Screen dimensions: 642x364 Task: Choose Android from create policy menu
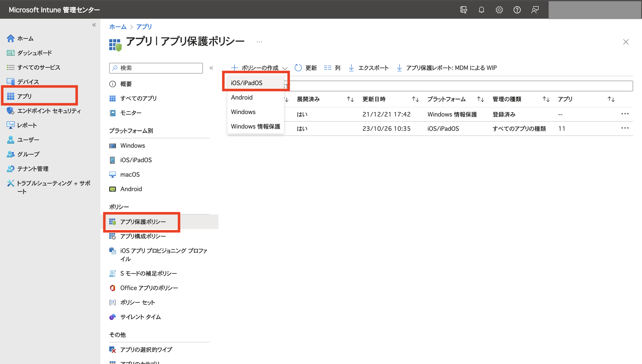(255, 98)
